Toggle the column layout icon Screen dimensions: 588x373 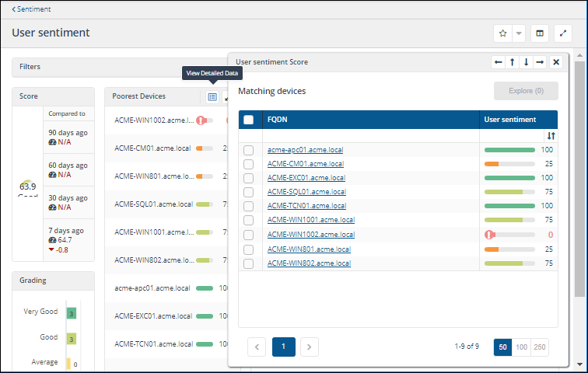(540, 33)
